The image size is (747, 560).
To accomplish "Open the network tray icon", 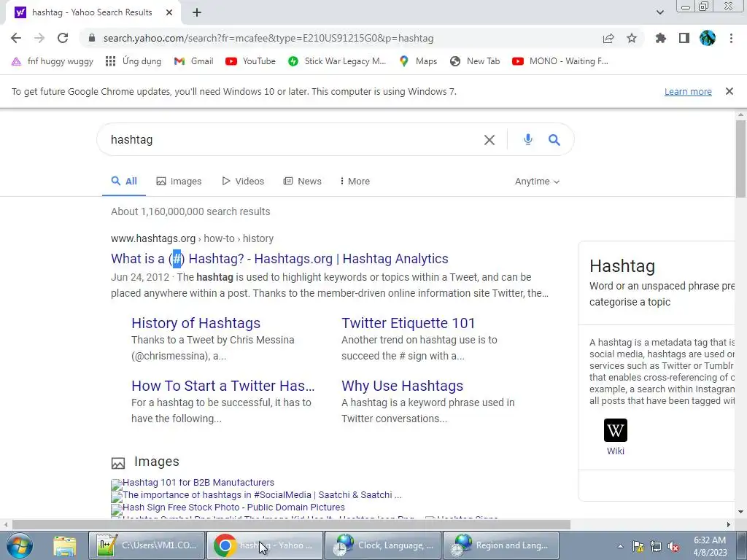I will (x=656, y=546).
